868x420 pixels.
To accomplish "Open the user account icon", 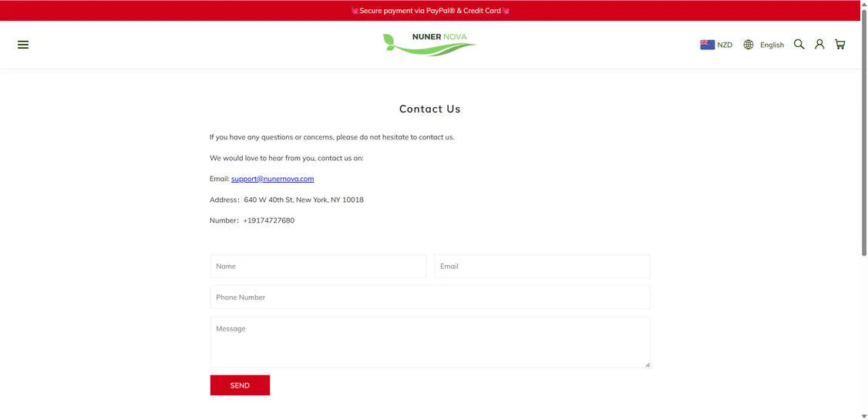I will [819, 44].
